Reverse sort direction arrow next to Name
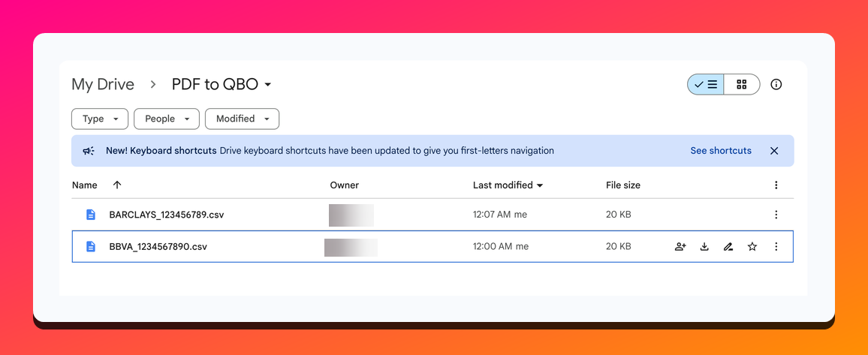Screen dimensions: 868x355 pos(117,185)
